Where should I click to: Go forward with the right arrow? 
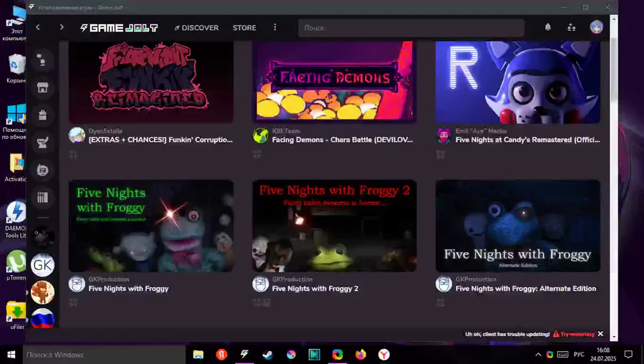coord(62,27)
